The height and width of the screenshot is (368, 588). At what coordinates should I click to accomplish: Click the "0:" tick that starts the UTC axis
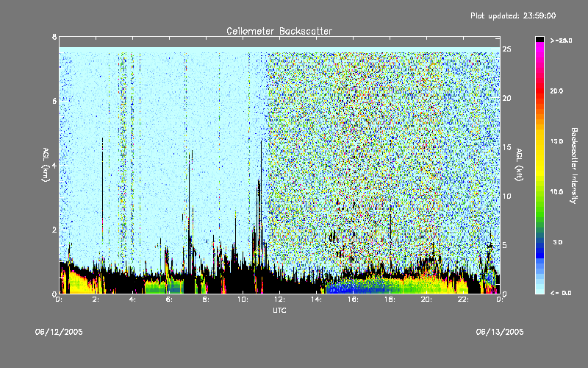60,300
